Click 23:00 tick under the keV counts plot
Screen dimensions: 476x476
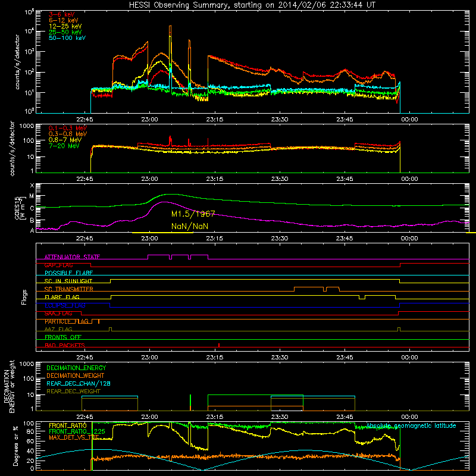coord(150,120)
